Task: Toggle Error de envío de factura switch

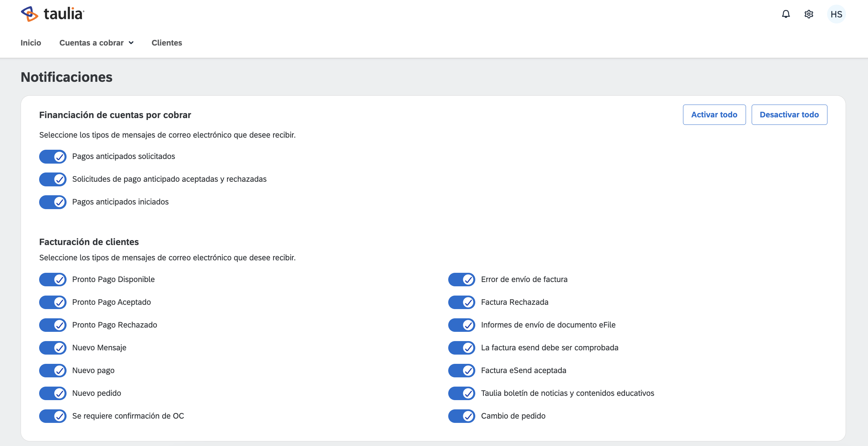Action: coord(462,280)
